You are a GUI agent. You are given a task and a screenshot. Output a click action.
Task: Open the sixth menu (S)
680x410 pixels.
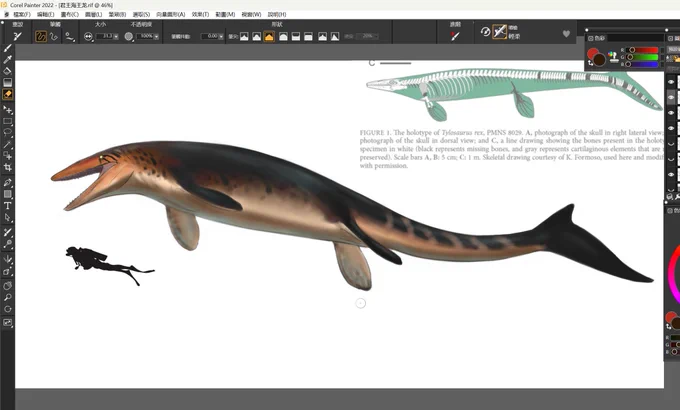pyautogui.click(x=141, y=14)
